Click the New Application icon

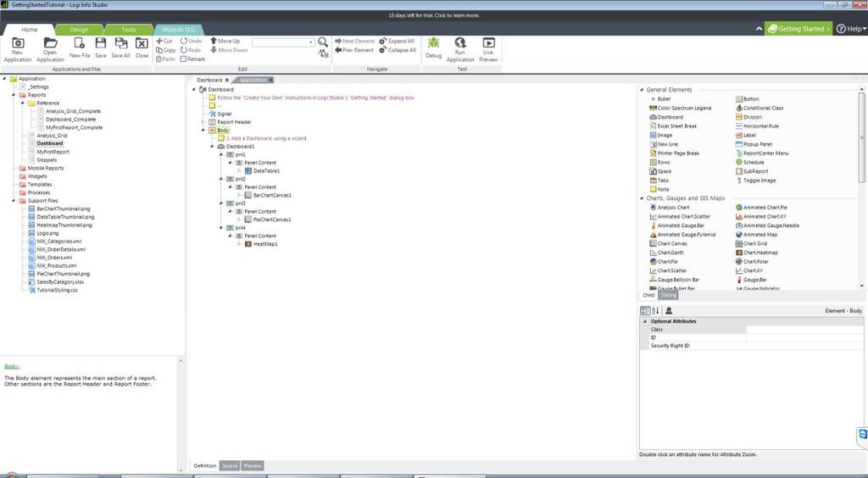[x=18, y=43]
